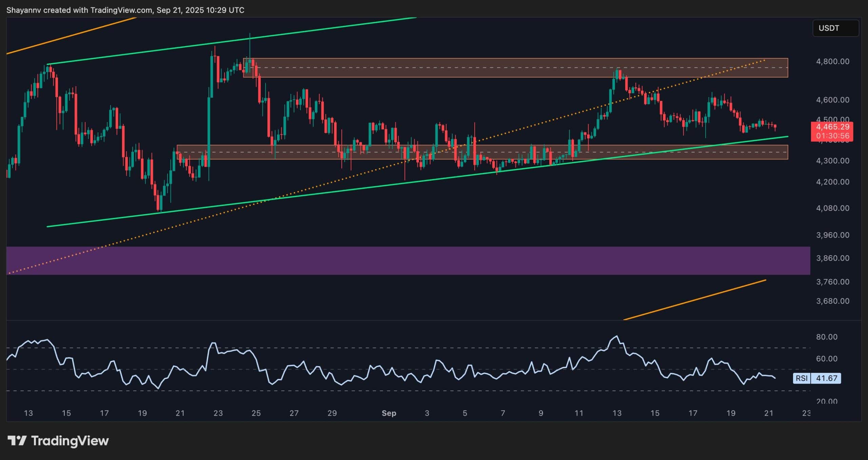Click the Sep label on the time axis
Viewport: 868px width, 460px height.
(x=389, y=413)
